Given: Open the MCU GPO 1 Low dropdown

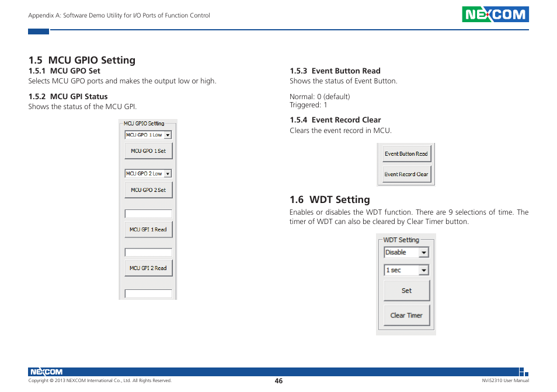Looking at the screenshot, I should pos(148,135).
